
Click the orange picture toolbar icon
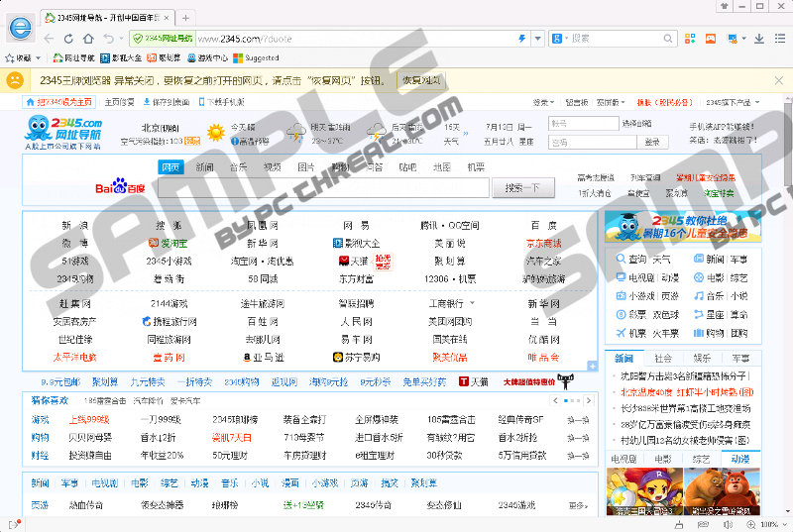tap(711, 39)
